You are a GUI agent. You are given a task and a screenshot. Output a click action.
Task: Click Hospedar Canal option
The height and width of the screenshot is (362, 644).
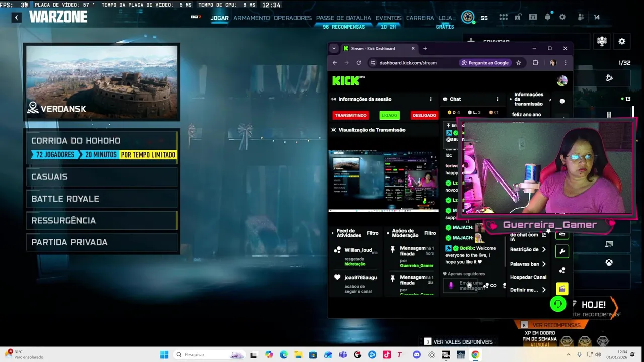[528, 277]
